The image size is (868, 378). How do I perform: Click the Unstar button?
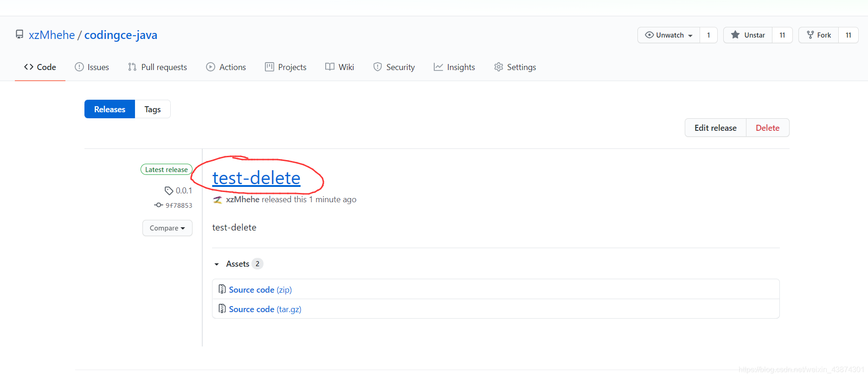(748, 35)
